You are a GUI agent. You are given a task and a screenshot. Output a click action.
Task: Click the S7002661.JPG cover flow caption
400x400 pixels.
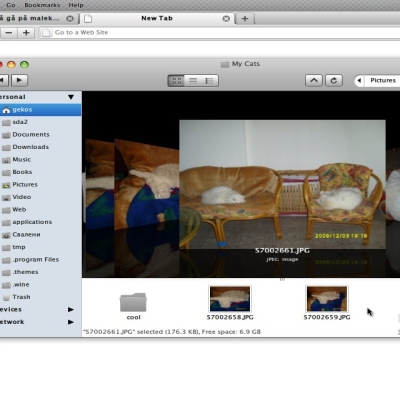point(282,251)
